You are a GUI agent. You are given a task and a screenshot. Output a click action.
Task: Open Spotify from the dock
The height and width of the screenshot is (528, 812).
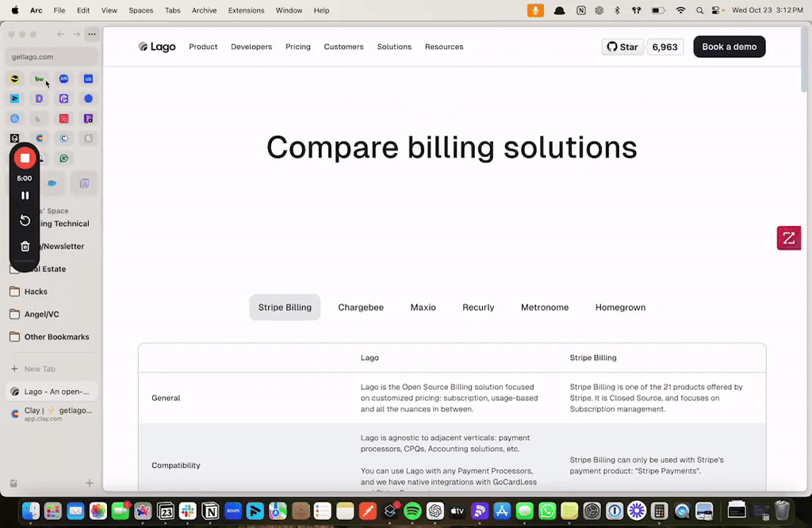pyautogui.click(x=412, y=511)
